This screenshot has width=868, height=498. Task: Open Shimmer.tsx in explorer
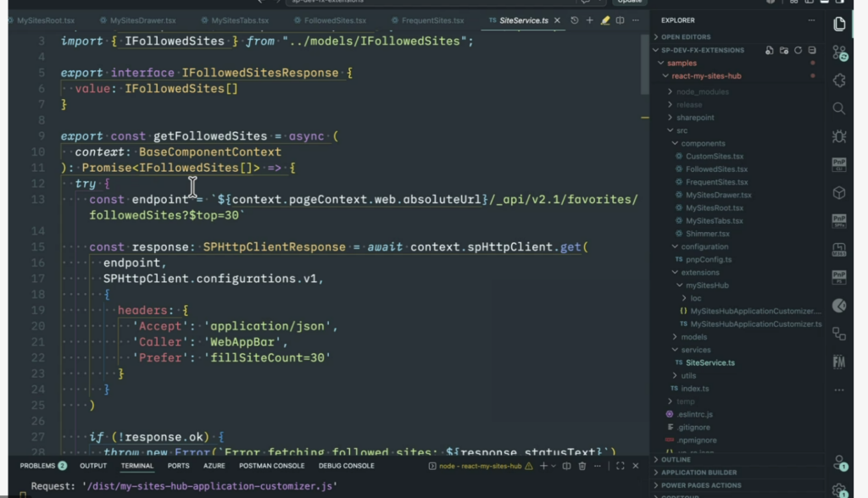point(708,234)
